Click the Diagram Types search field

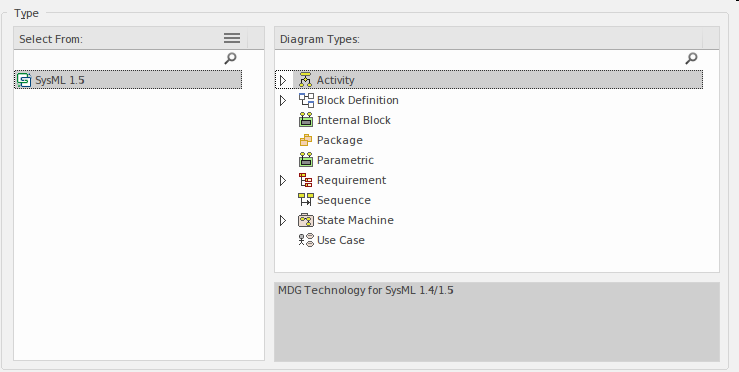coord(479,58)
